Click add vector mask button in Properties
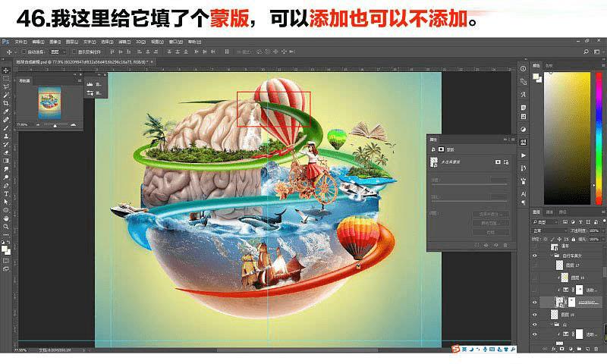Image resolution: width=607 pixels, height=364 pixels. pos(506,162)
